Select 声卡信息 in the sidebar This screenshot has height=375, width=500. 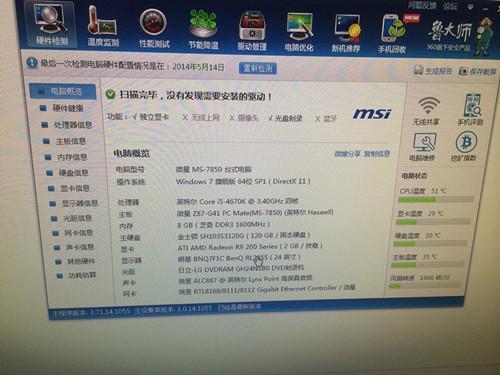[x=74, y=247]
